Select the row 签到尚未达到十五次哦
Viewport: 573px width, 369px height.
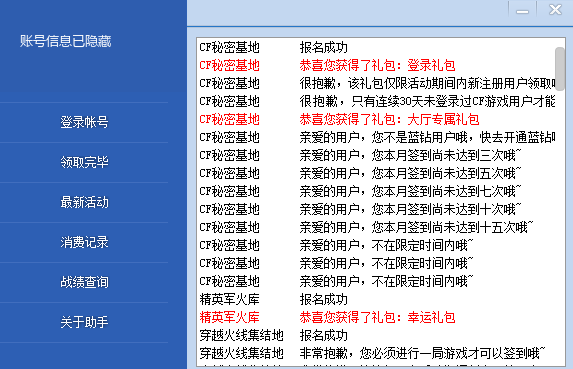pos(376,227)
